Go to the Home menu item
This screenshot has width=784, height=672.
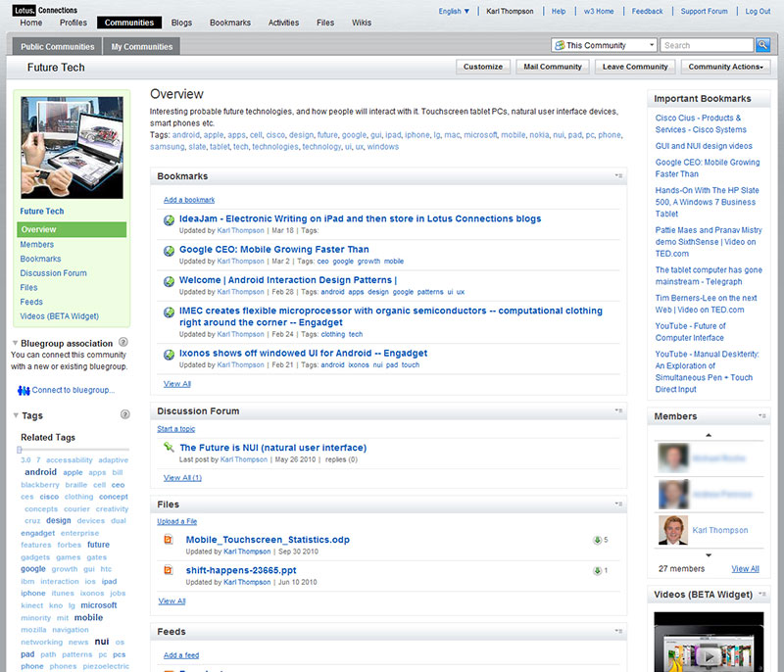pos(31,23)
